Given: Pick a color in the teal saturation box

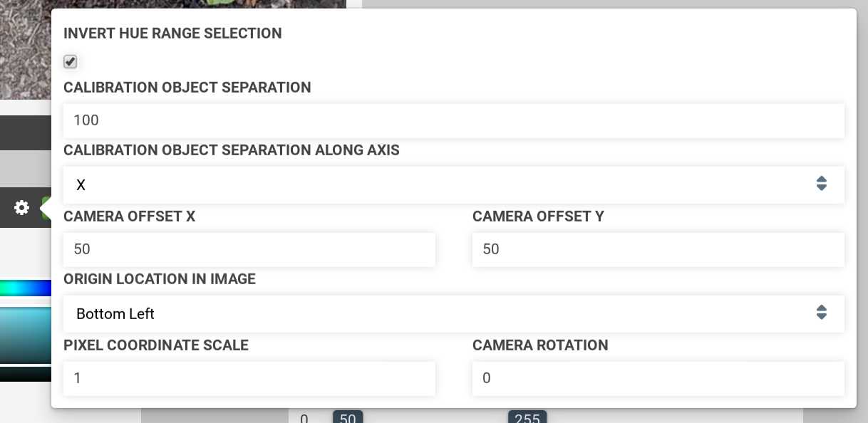Looking at the screenshot, I should point(26,335).
